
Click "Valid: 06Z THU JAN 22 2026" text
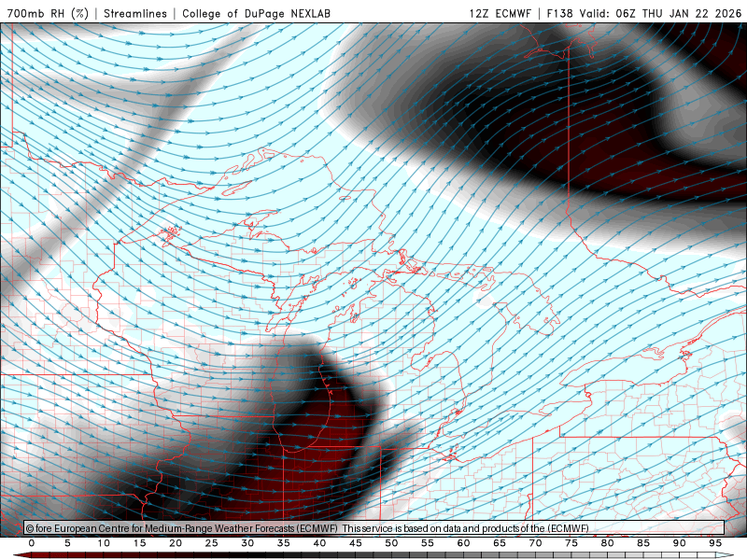[661, 13]
